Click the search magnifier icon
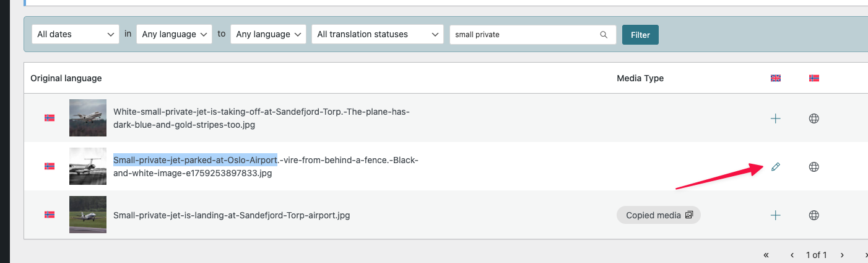868x263 pixels. click(x=604, y=35)
